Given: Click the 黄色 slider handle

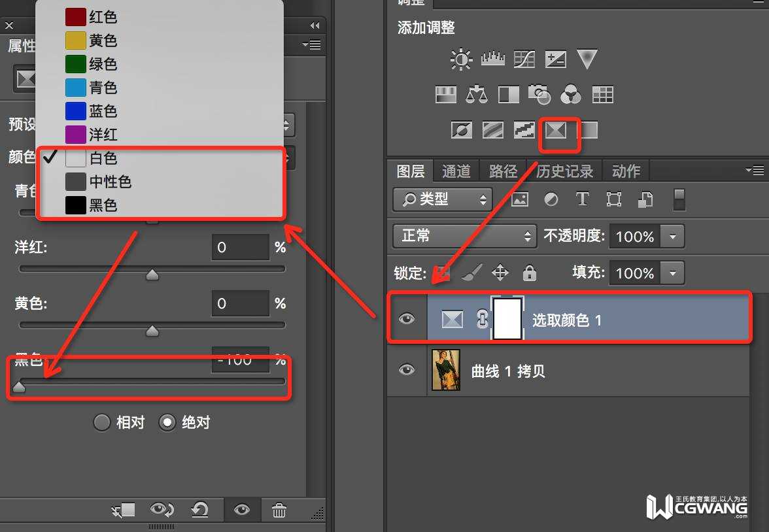Looking at the screenshot, I should [152, 331].
